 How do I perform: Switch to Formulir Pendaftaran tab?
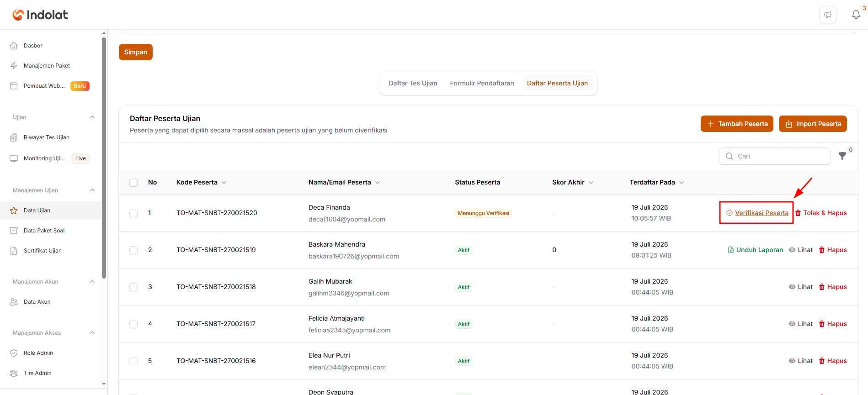point(482,83)
